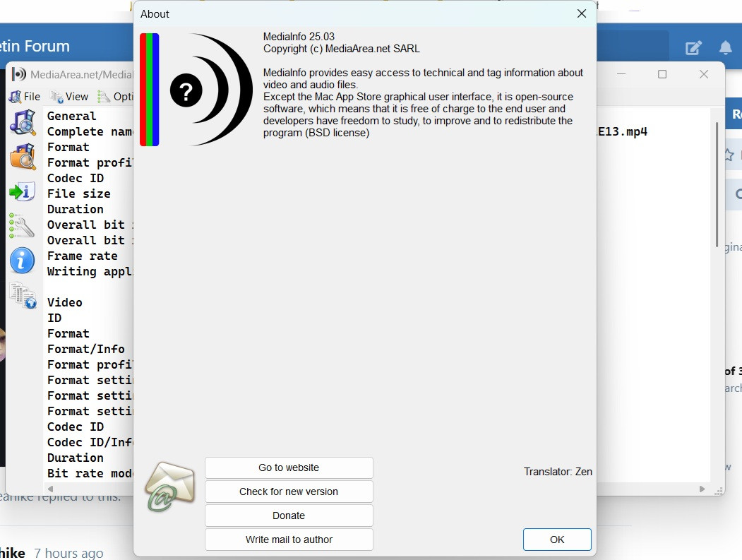Select the 'General' section header
The width and height of the screenshot is (742, 560).
(x=71, y=116)
